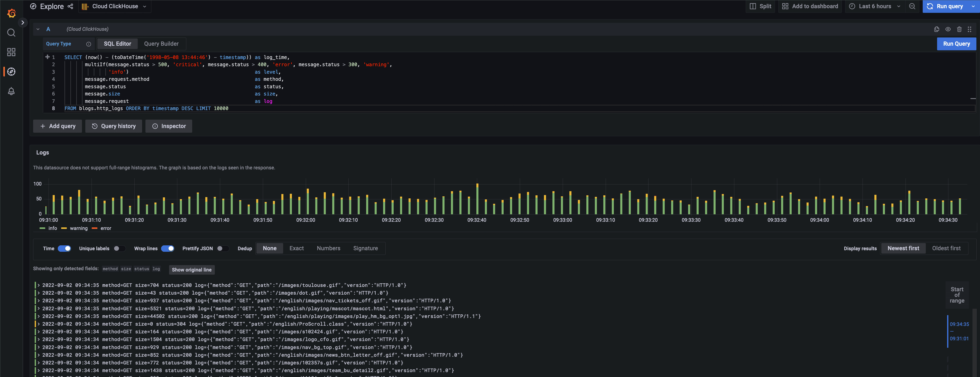Disable the Time toggle
Screen dimensions: 980x377
pyautogui.click(x=64, y=248)
